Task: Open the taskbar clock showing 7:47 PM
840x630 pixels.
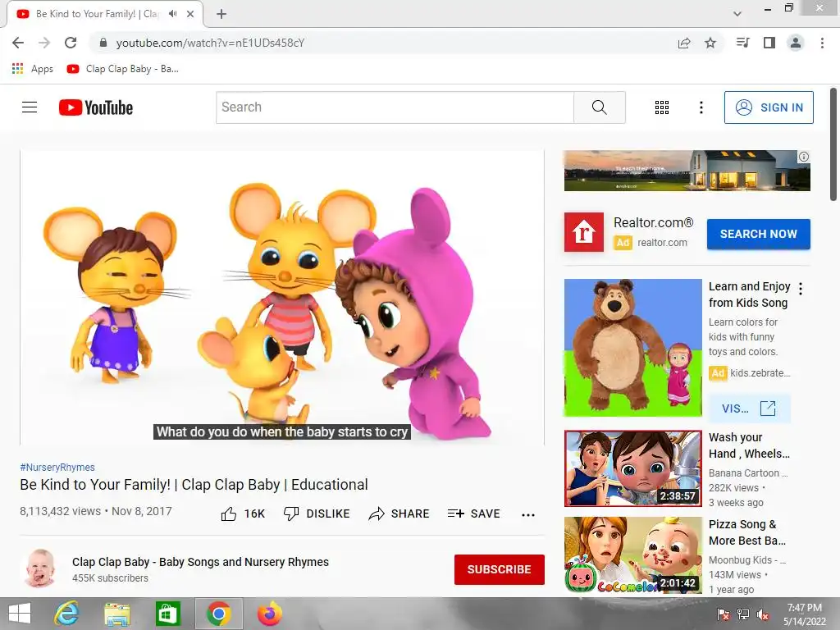Action: click(x=804, y=614)
